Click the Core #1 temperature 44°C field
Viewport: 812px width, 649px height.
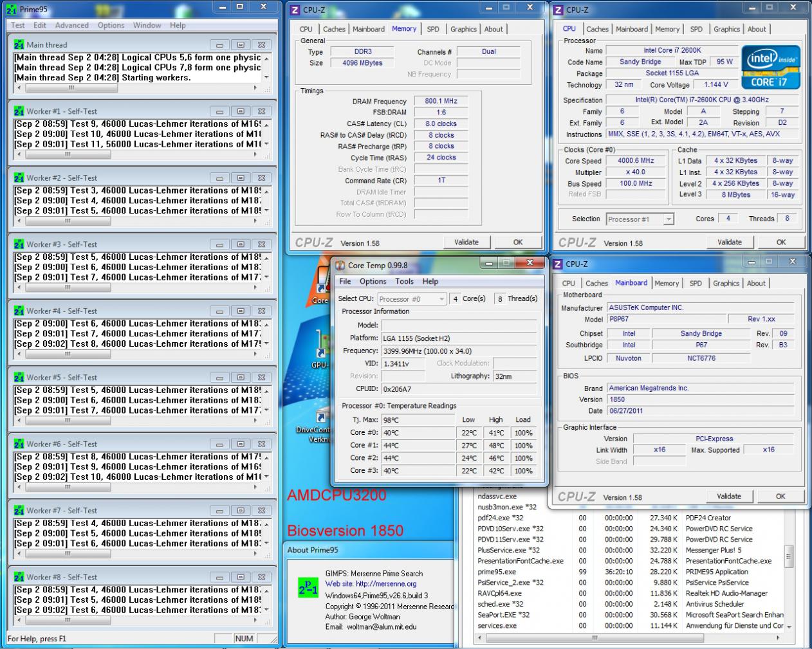pos(418,445)
